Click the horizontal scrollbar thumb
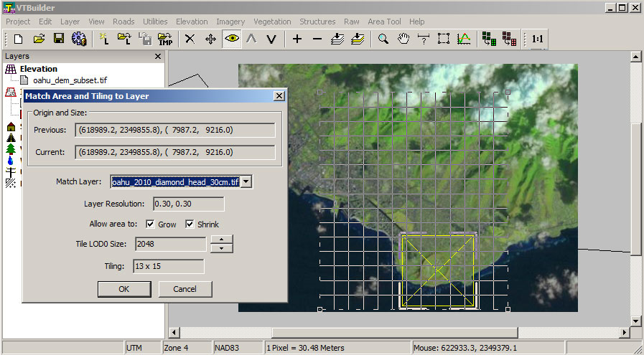This screenshot has height=355, width=644. tap(394, 332)
